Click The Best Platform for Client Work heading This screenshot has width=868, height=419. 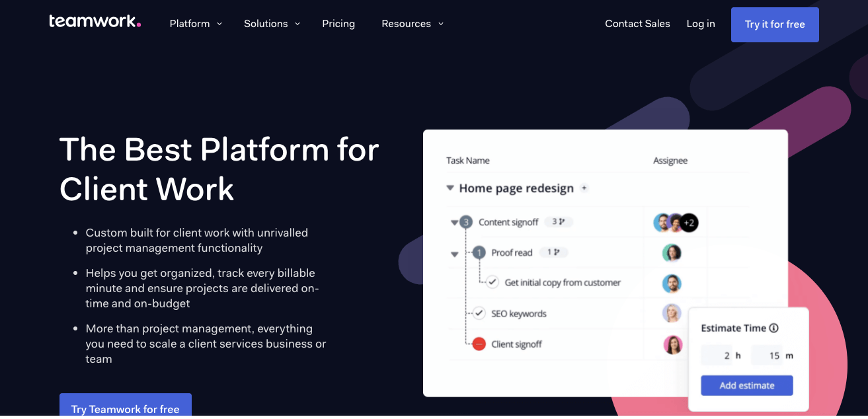(x=219, y=169)
